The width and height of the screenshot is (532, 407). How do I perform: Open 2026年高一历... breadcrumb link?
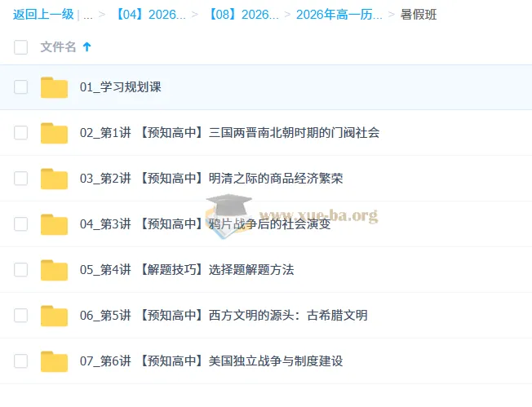click(339, 15)
